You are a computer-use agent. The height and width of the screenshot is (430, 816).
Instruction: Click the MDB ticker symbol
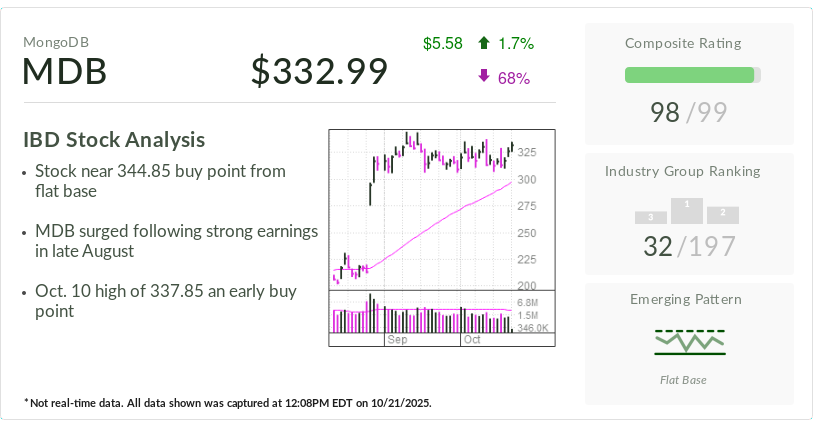pos(65,72)
